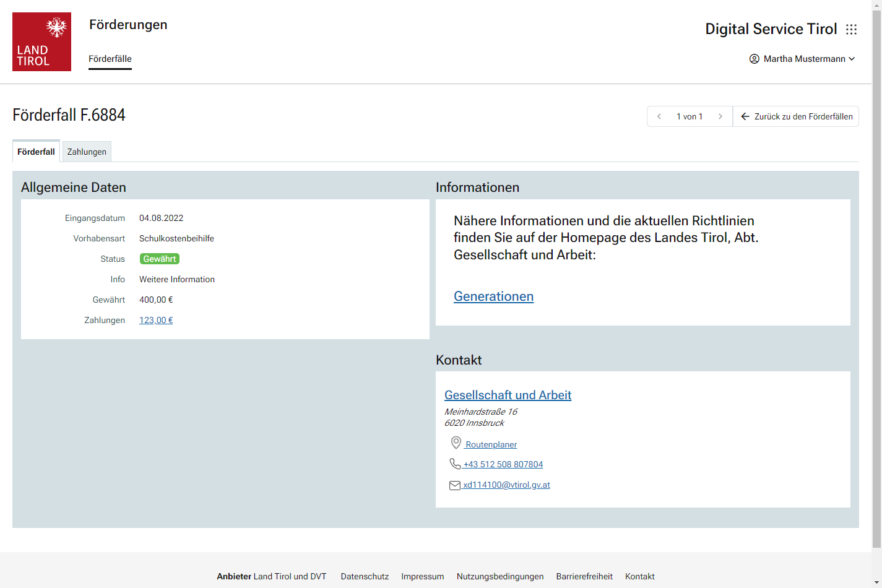Select the Förderfall tab
This screenshot has width=882, height=588.
36,152
